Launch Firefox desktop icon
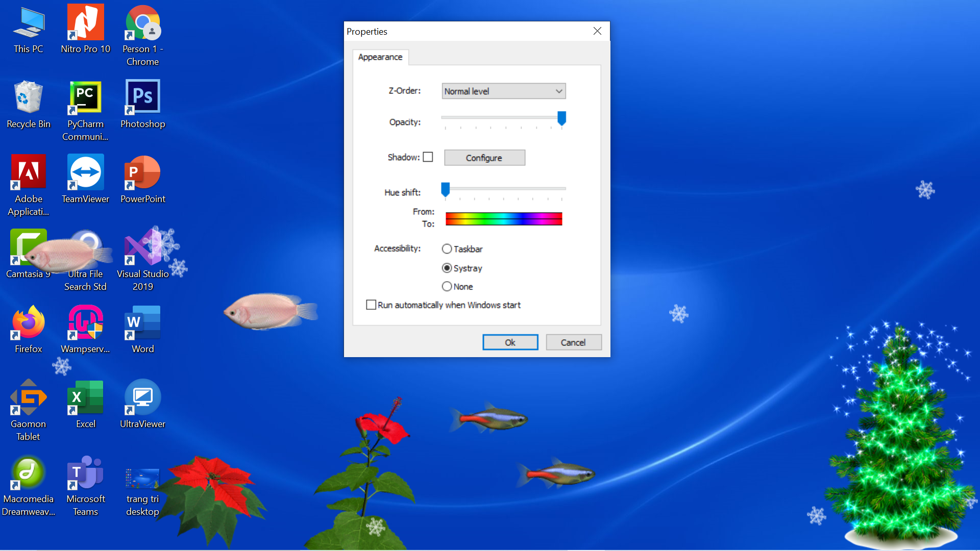Viewport: 980px width, 551px height. (x=29, y=330)
